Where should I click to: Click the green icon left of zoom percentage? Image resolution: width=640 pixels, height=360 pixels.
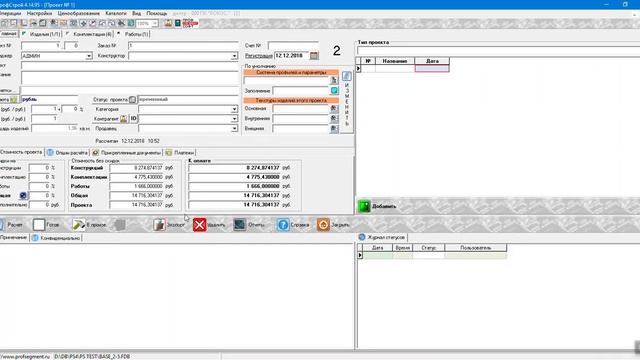coord(131,23)
